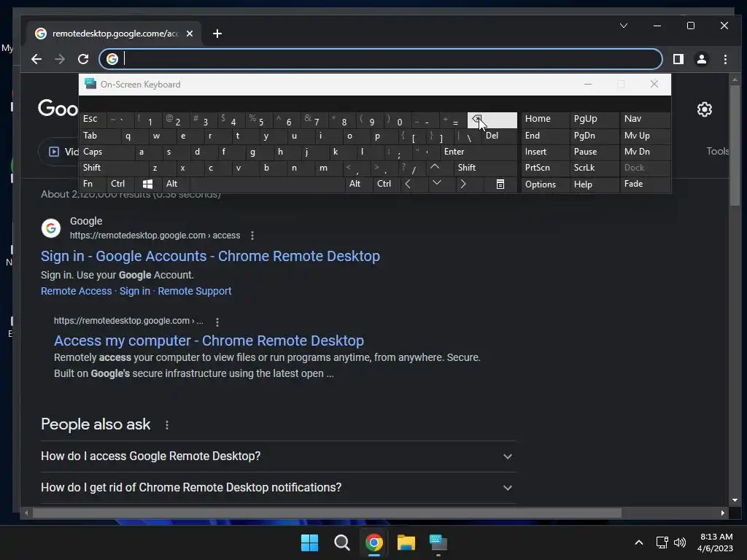Image resolution: width=747 pixels, height=560 pixels.
Task: Toggle the right Ctrl key
Action: pyautogui.click(x=386, y=184)
